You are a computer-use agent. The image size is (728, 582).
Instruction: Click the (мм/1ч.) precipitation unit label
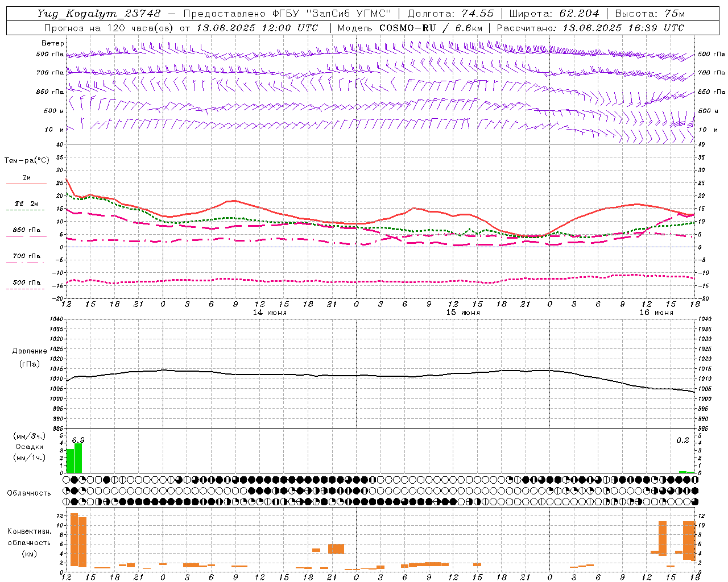coord(29,458)
